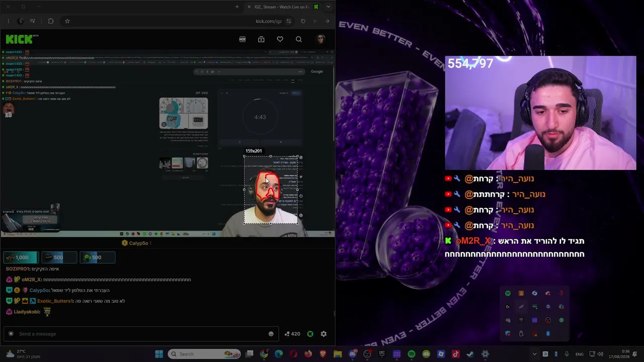The image size is (644, 362).
Task: Open Epic Games Launcher from taskbar
Action: click(x=382, y=354)
